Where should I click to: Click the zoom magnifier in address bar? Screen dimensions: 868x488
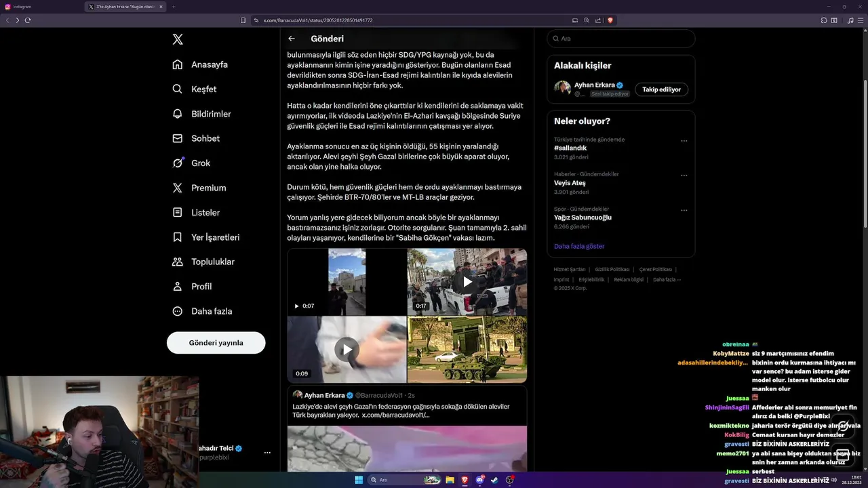point(587,20)
